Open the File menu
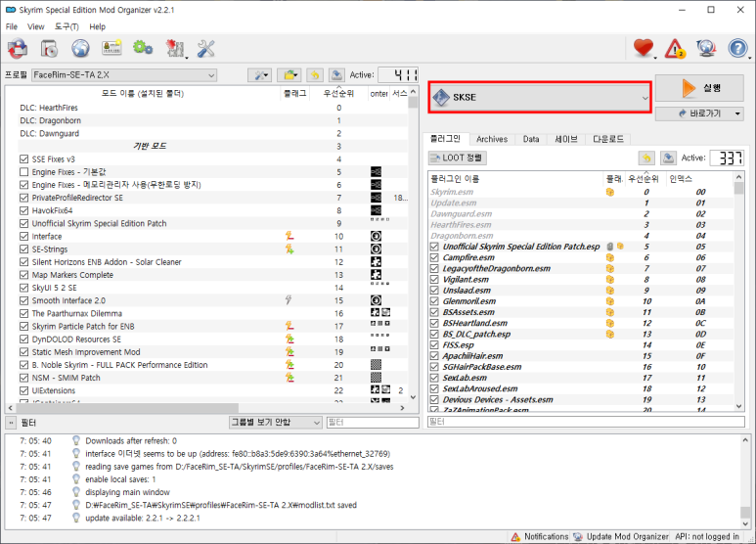The image size is (756, 544). [12, 26]
